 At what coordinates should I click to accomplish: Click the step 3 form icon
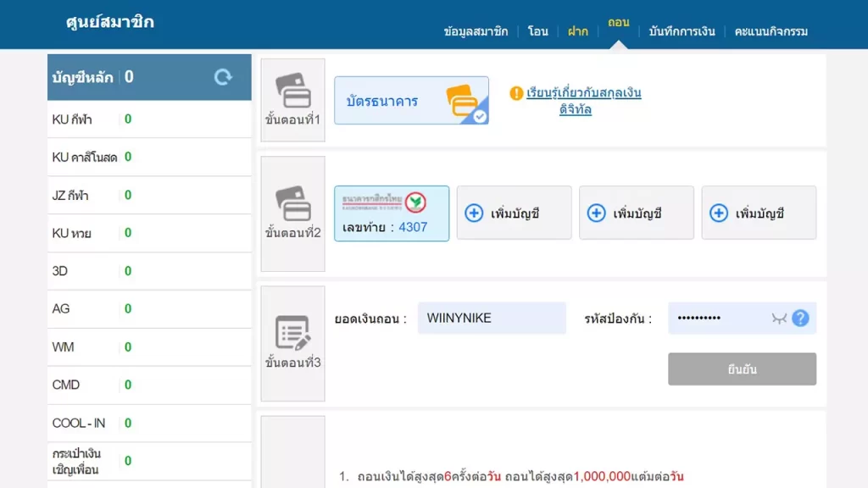[292, 333]
